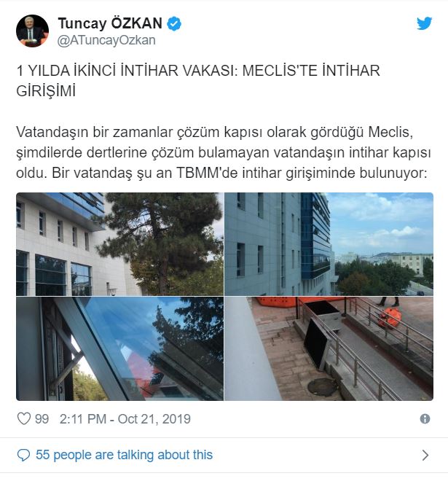Image resolution: width=448 pixels, height=484 pixels.
Task: Visit the @ATuncayOzkan handle link
Action: click(106, 40)
